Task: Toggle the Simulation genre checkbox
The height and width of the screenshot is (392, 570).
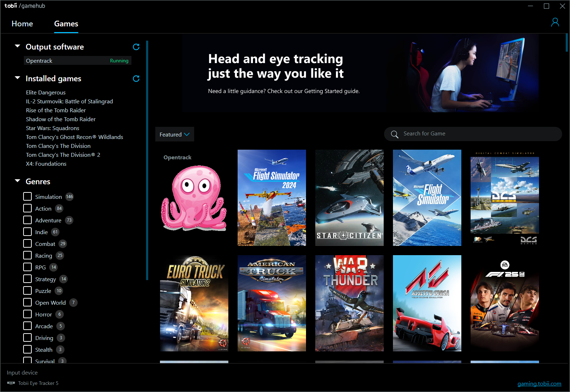Action: pos(27,196)
